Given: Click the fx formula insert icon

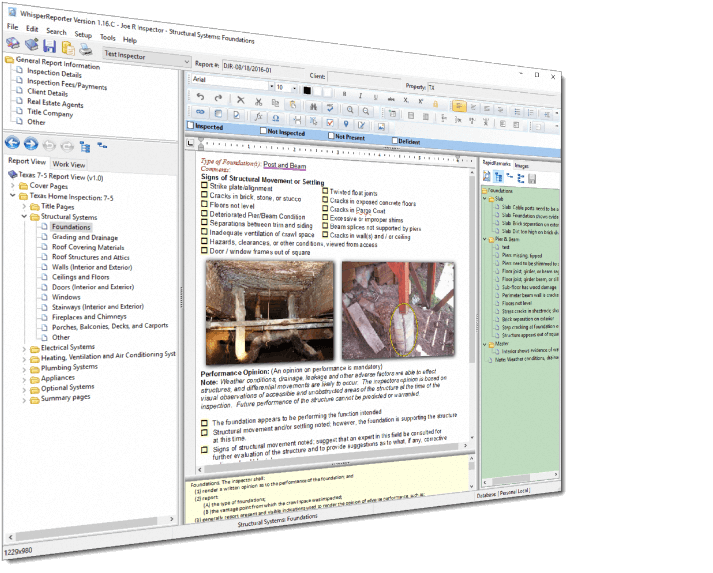Looking at the screenshot, I should [x=258, y=116].
